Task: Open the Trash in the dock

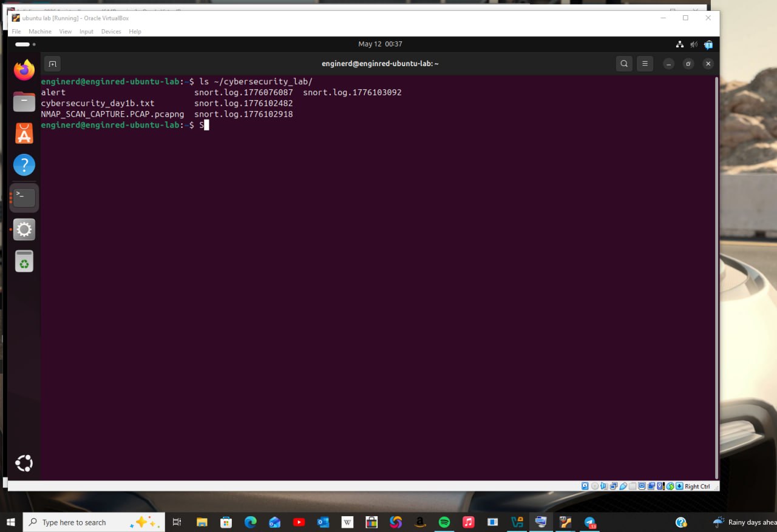Action: (x=24, y=261)
